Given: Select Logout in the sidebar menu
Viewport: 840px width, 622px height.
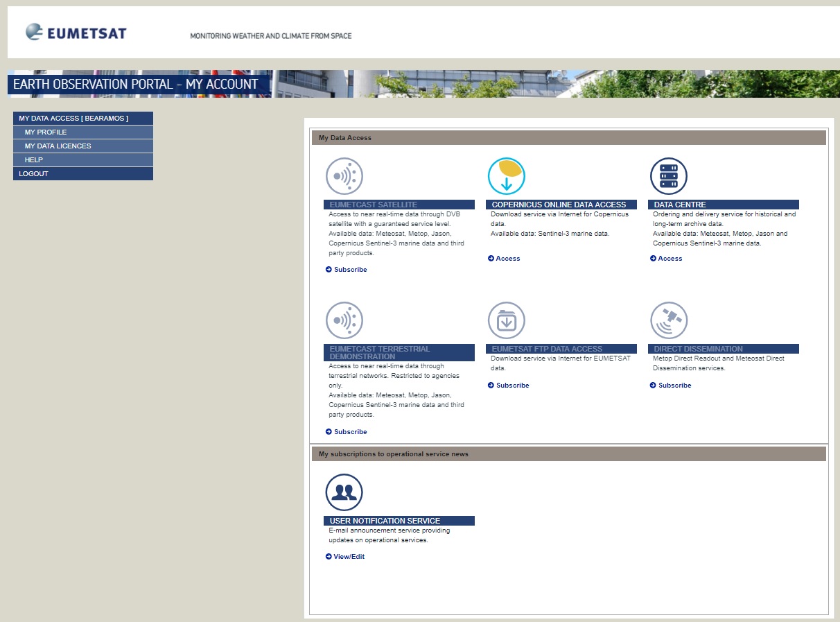Looking at the screenshot, I should coord(83,174).
